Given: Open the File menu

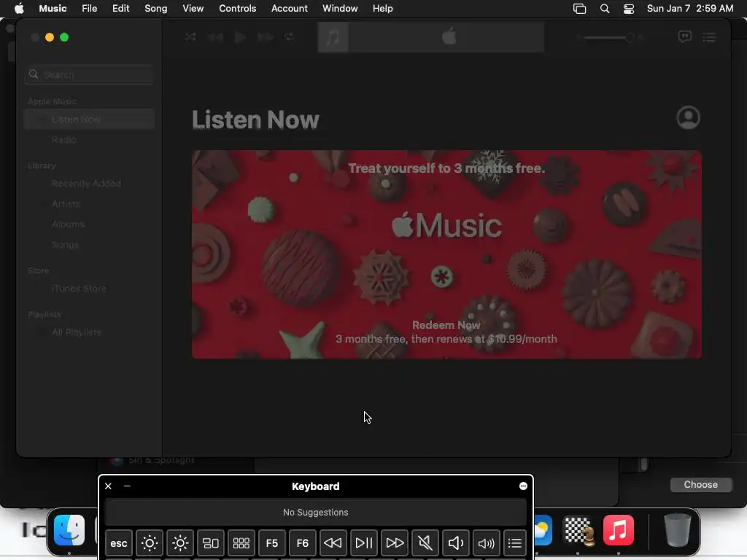Looking at the screenshot, I should coord(90,9).
